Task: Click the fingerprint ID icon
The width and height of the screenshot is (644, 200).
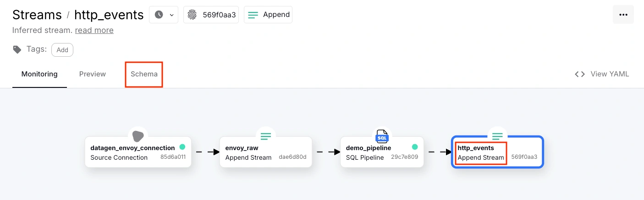Action: pyautogui.click(x=193, y=15)
